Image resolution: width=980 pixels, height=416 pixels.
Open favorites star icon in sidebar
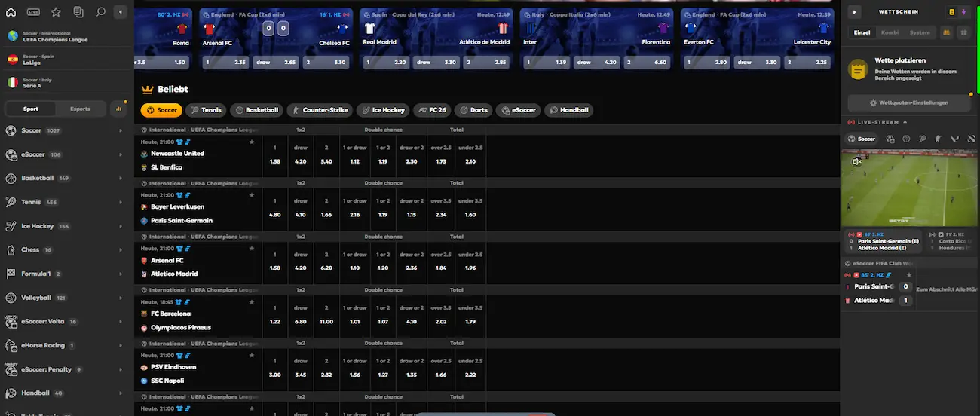[x=56, y=12]
